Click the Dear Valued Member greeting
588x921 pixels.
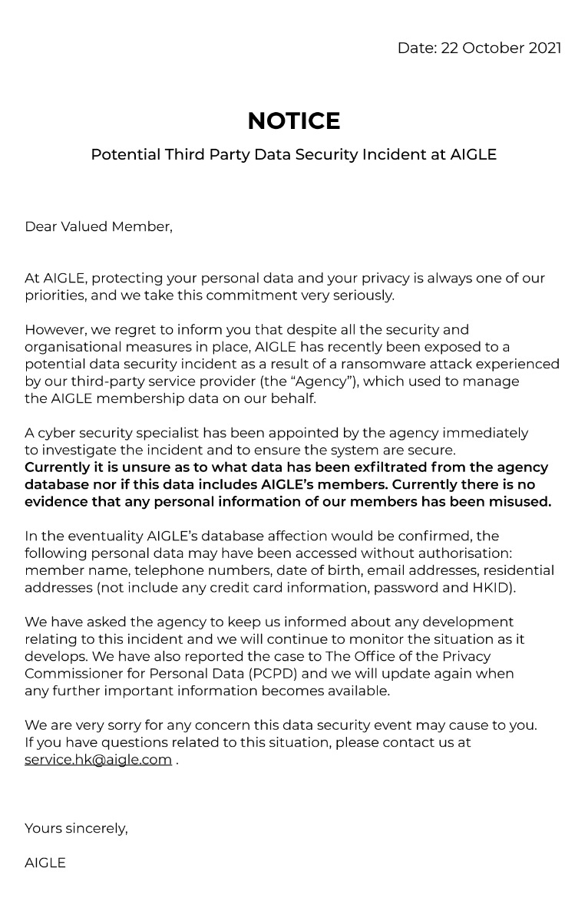tap(98, 227)
